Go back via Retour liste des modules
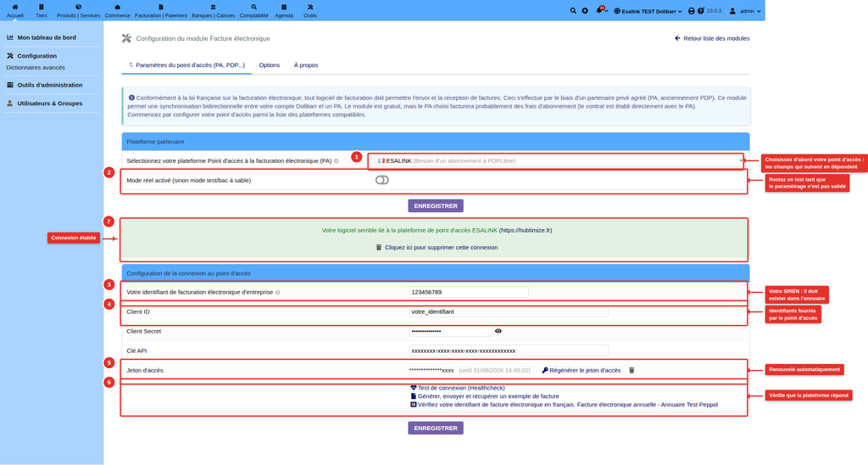 click(x=712, y=38)
